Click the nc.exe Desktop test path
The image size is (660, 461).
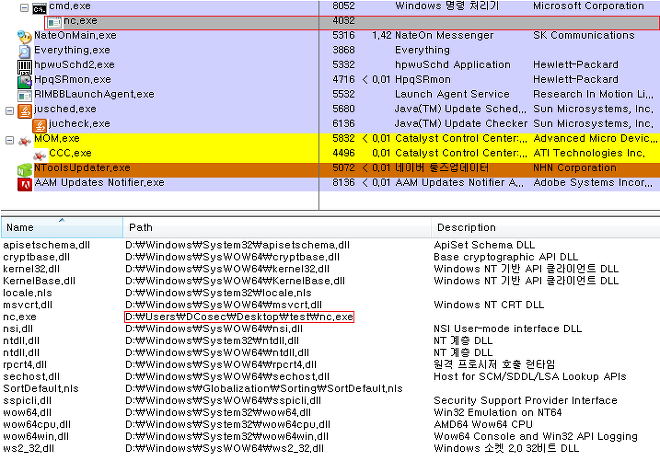click(239, 317)
